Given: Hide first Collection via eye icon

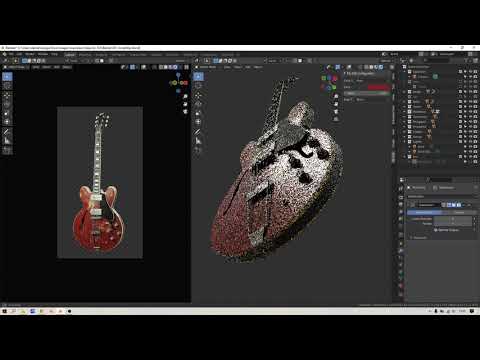Looking at the screenshot, I should pos(470,72).
